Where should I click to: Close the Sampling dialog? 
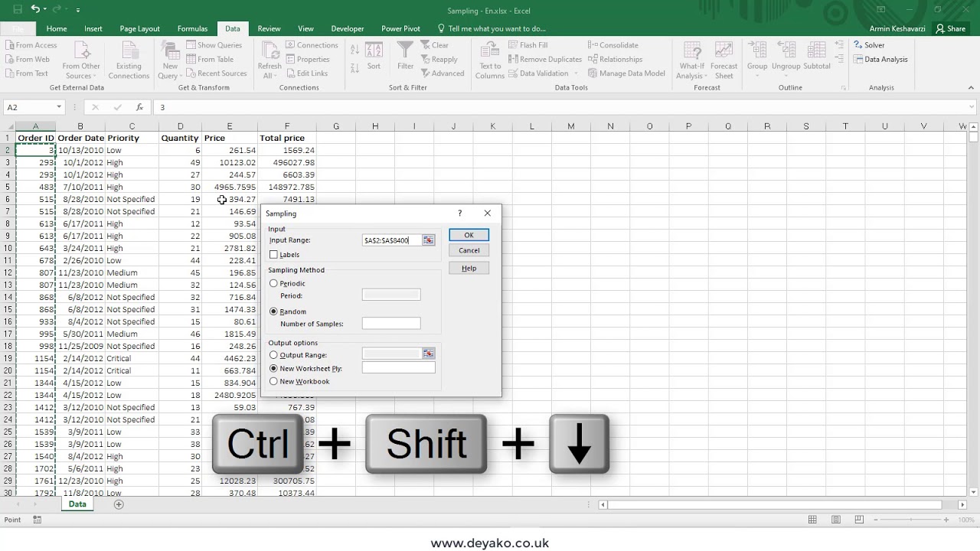click(x=488, y=214)
